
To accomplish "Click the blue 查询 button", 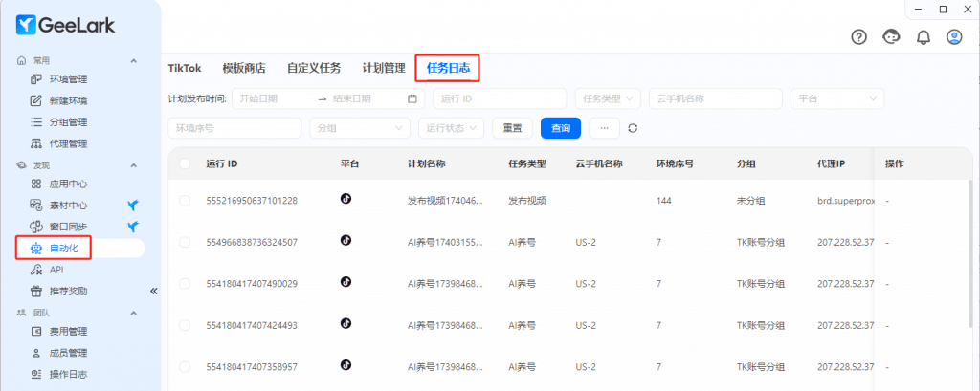I will [560, 128].
